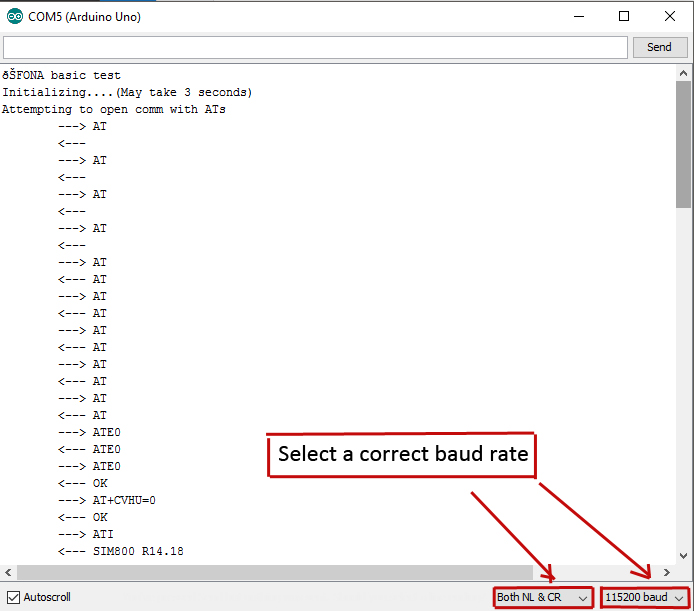Focus the serial command input field
Viewport: 694px width, 611px height.
click(x=315, y=47)
